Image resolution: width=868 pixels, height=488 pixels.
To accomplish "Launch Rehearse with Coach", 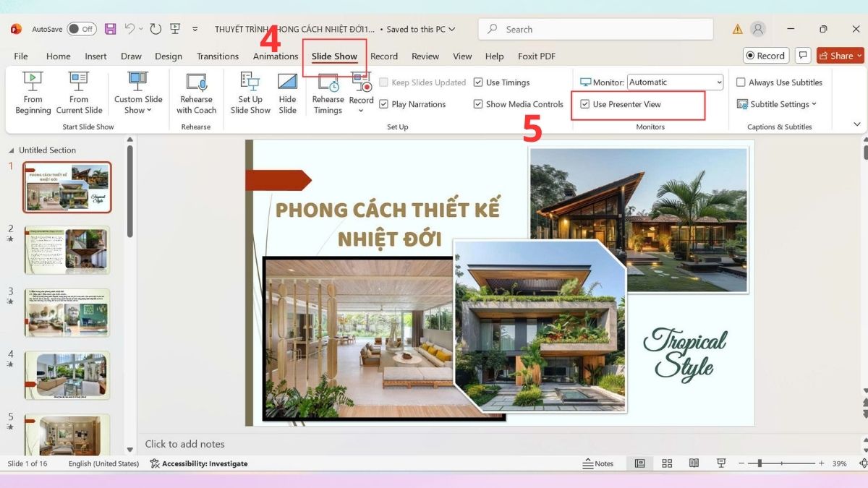I will click(196, 93).
